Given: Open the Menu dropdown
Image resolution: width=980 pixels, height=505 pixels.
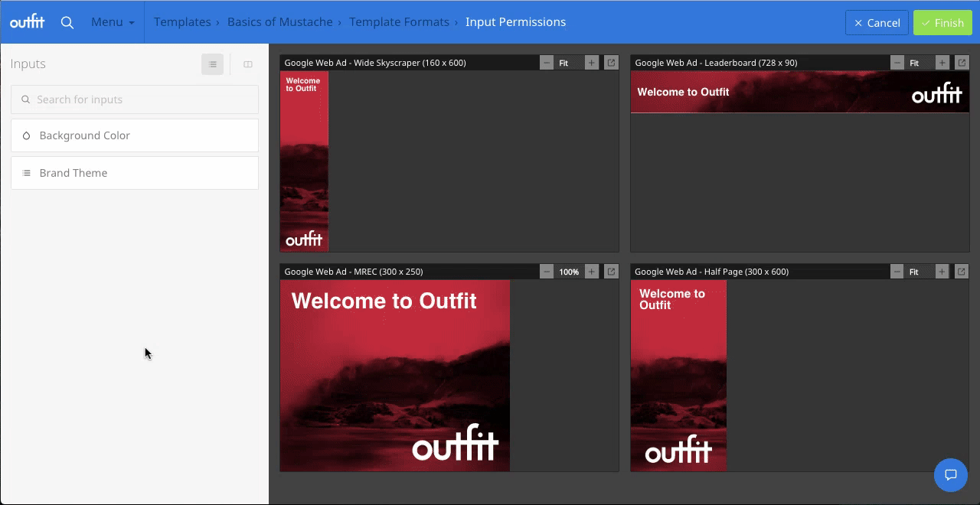Looking at the screenshot, I should (113, 22).
